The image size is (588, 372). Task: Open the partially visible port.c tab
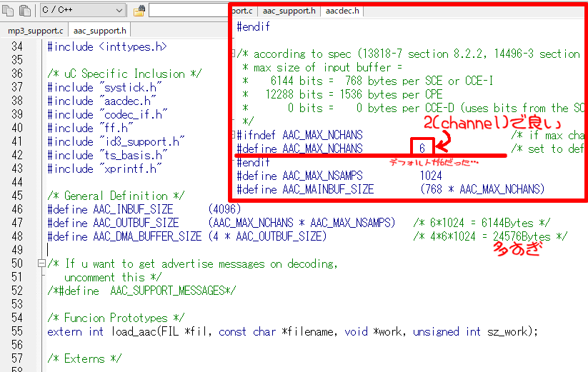click(243, 11)
